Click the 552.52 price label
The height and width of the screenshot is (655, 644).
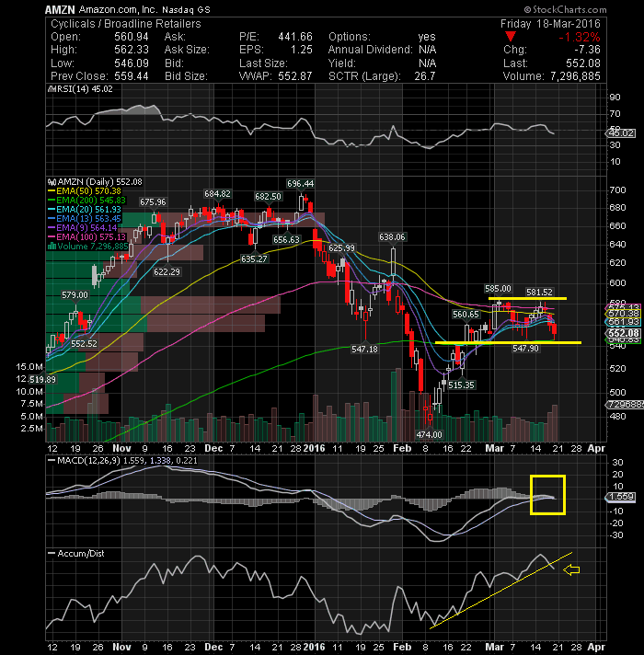coord(84,344)
